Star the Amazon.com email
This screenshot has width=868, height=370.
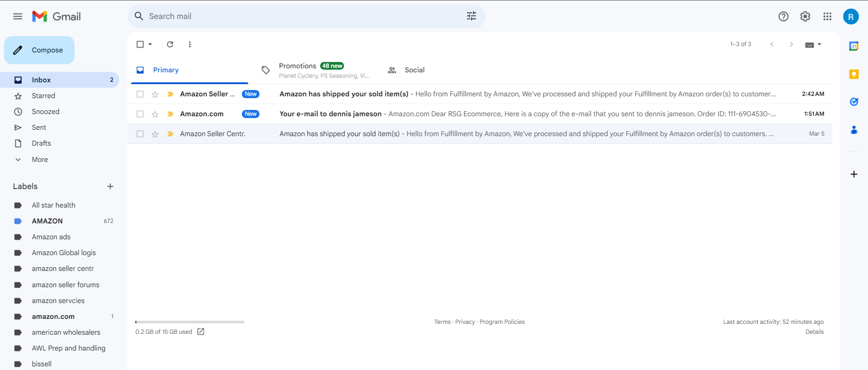pos(155,114)
